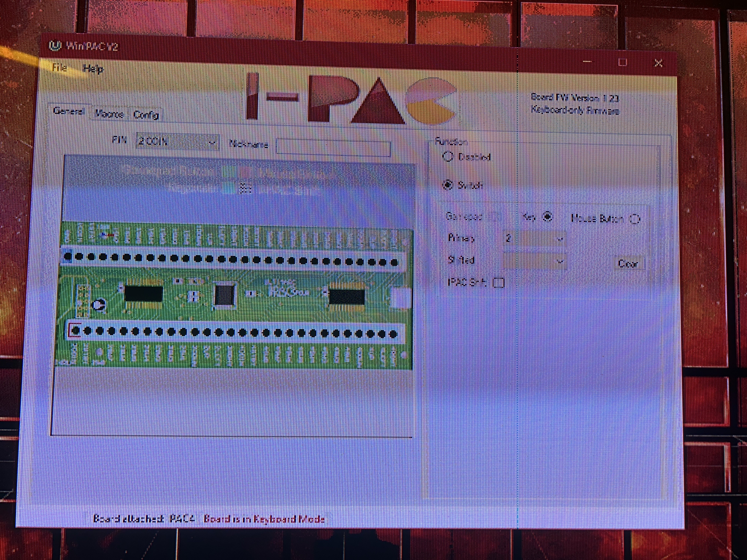Click the blue-highlighted first pin in top terminal row
Screen dimensions: 747x560
68,256
